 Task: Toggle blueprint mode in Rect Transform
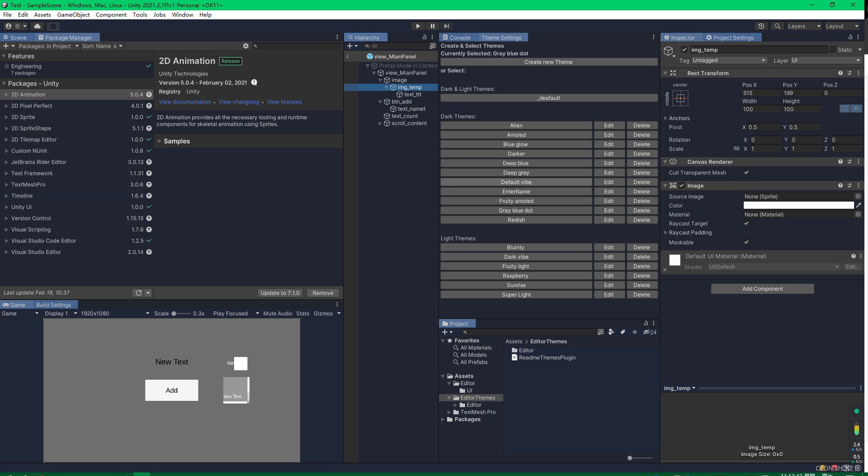[x=845, y=108]
